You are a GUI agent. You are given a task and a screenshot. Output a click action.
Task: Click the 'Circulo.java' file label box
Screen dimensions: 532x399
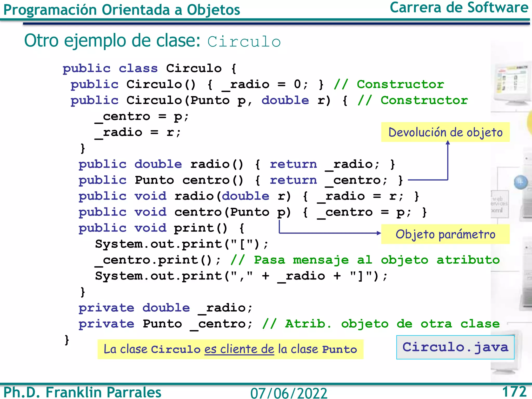pyautogui.click(x=455, y=347)
